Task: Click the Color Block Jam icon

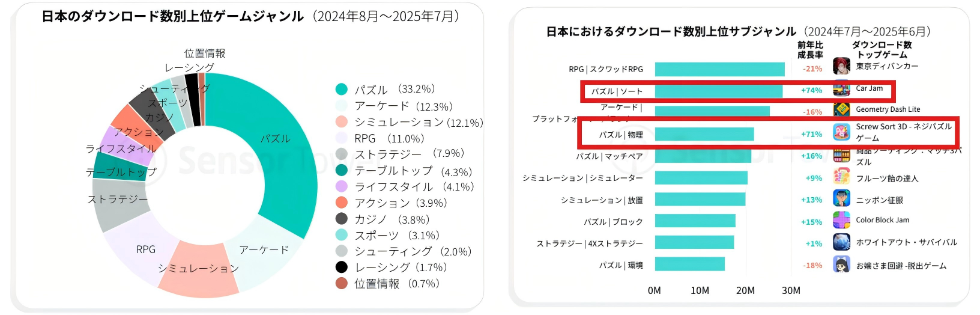Action: (x=841, y=220)
